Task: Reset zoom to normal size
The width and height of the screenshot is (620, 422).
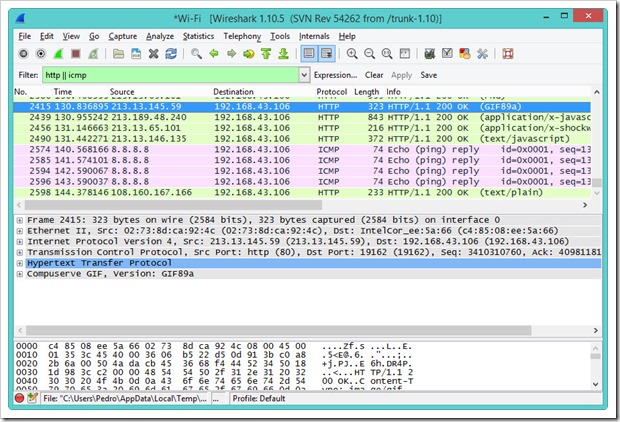Action: coord(387,53)
